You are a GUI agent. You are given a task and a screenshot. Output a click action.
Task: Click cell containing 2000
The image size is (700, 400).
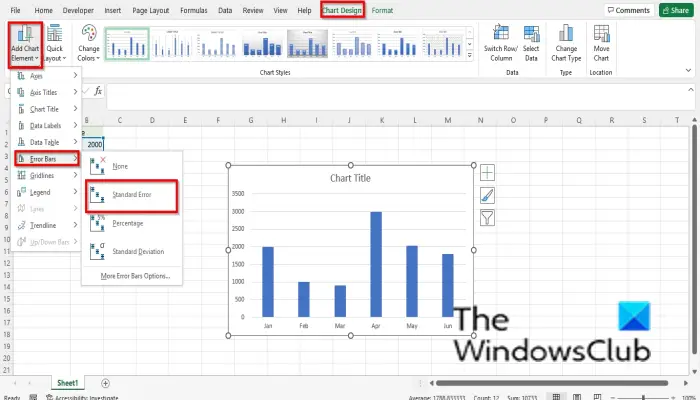tap(94, 144)
